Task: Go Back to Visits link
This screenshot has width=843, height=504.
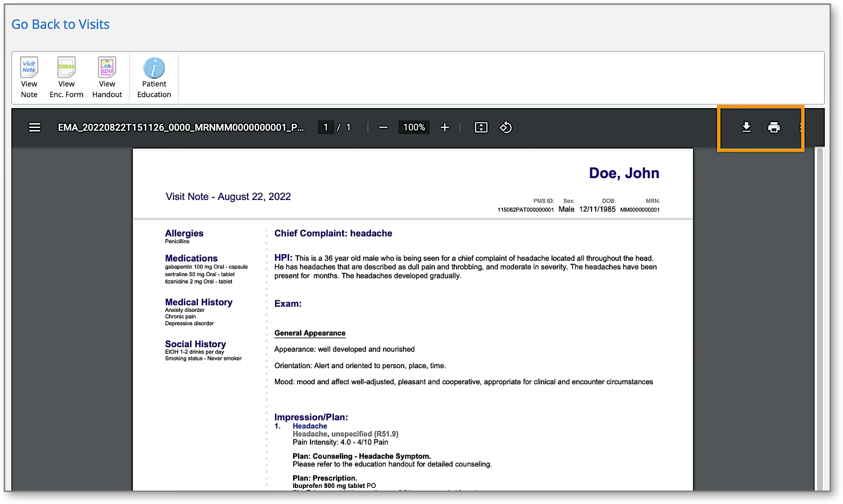Action: [61, 24]
